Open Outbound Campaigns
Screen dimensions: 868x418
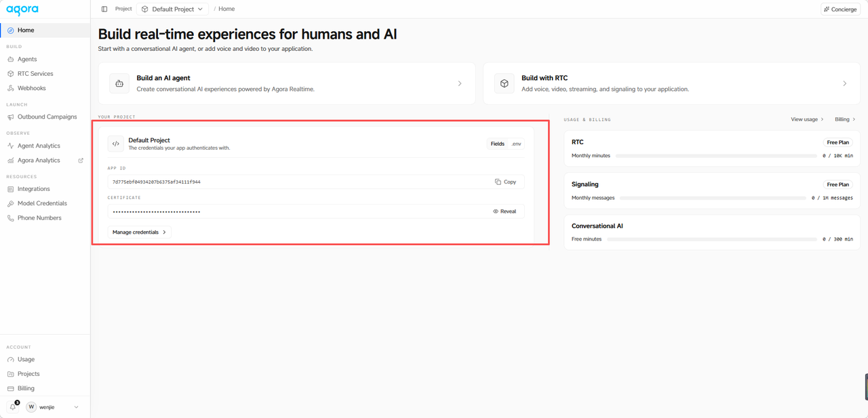coord(45,117)
